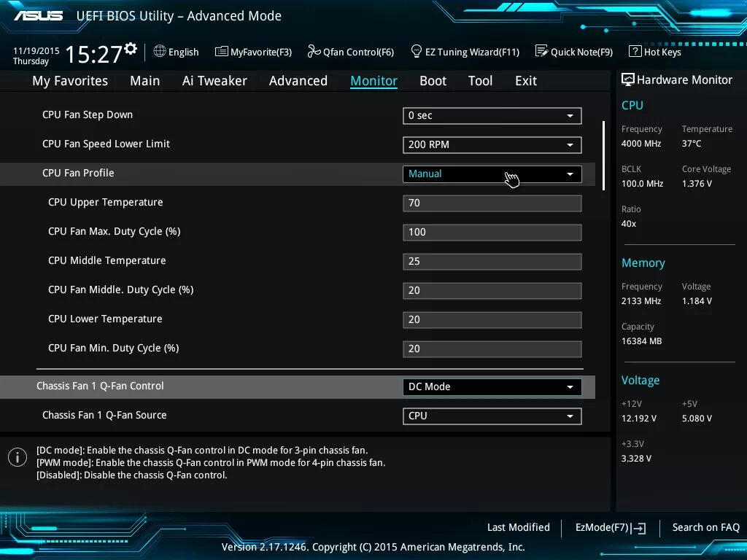Click memory capacity 16384 MB

pos(641,341)
